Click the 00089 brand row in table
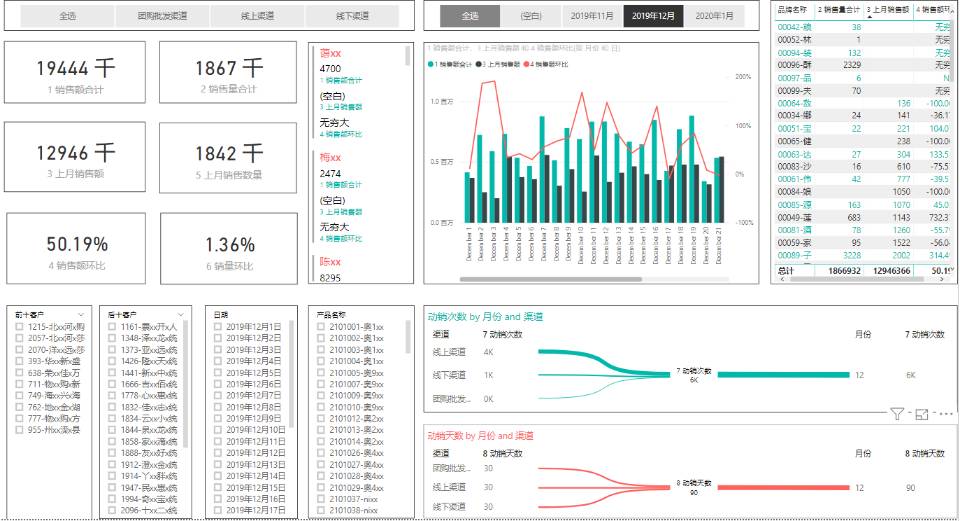 click(863, 255)
